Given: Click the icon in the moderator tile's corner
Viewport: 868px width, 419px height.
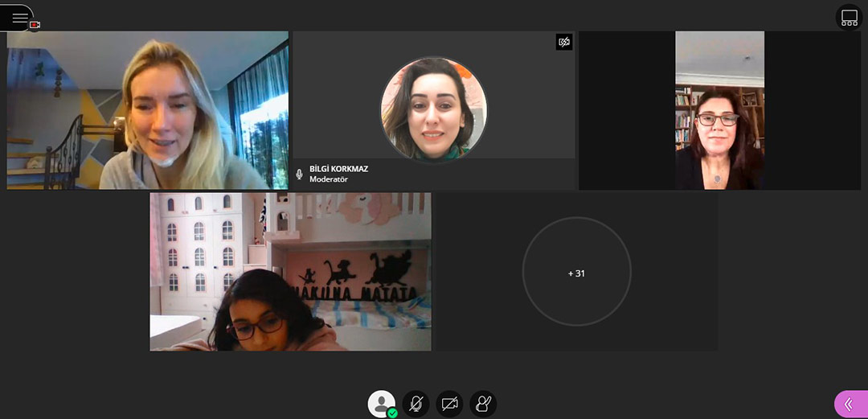Looking at the screenshot, I should click(564, 42).
